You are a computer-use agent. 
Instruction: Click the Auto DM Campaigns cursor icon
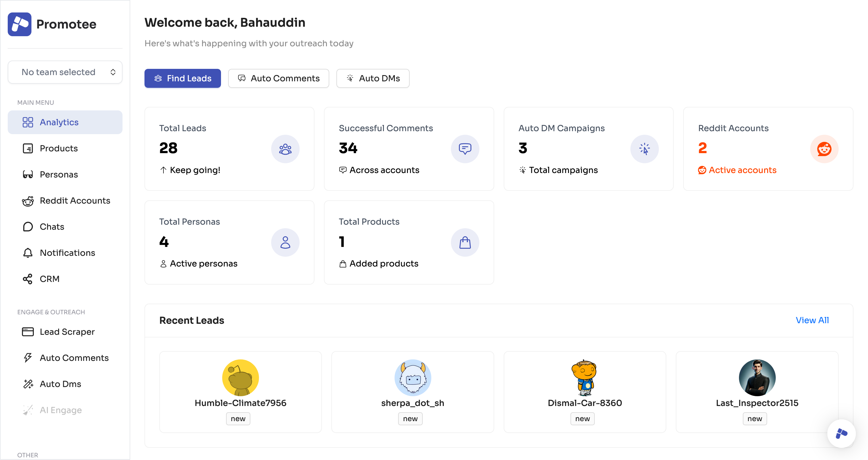click(644, 149)
